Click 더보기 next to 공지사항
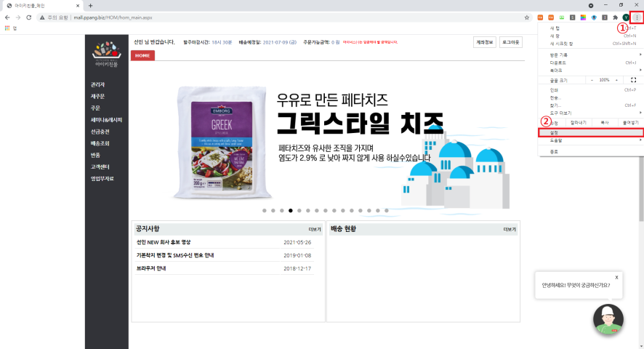The width and height of the screenshot is (644, 349). [315, 229]
